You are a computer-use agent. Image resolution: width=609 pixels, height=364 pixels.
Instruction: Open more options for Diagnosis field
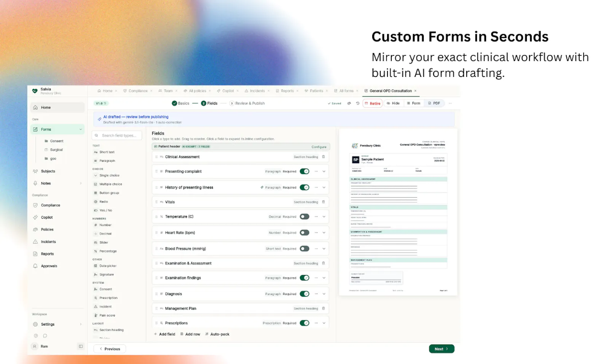click(x=316, y=294)
